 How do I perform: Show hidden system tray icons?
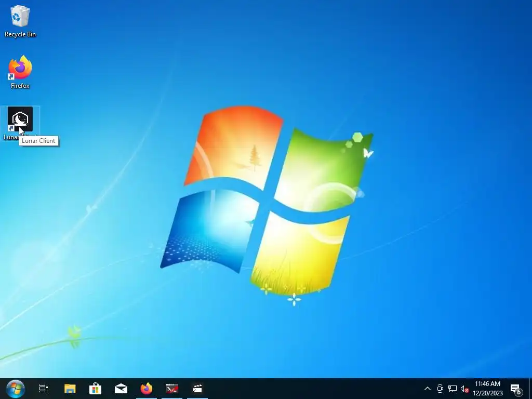pos(428,389)
